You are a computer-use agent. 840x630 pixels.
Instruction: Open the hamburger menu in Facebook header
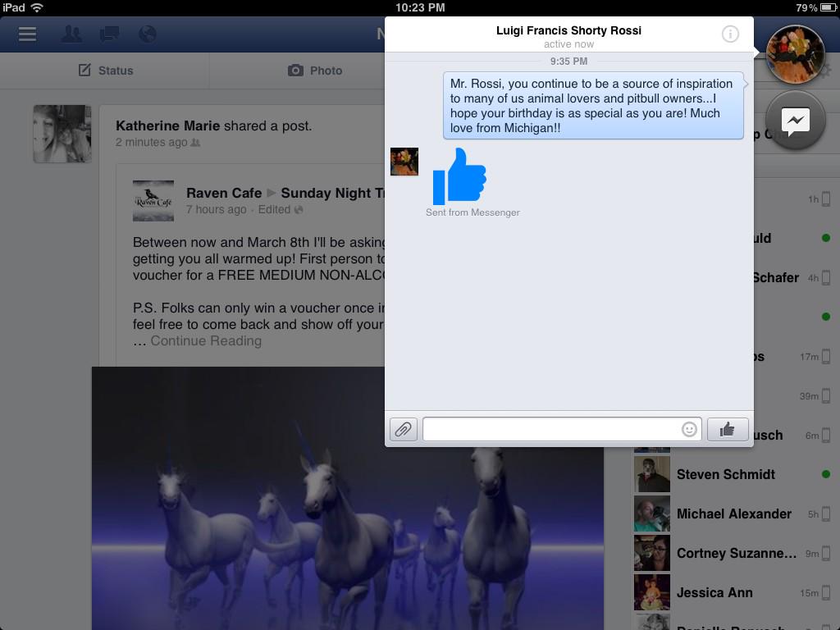[x=27, y=34]
